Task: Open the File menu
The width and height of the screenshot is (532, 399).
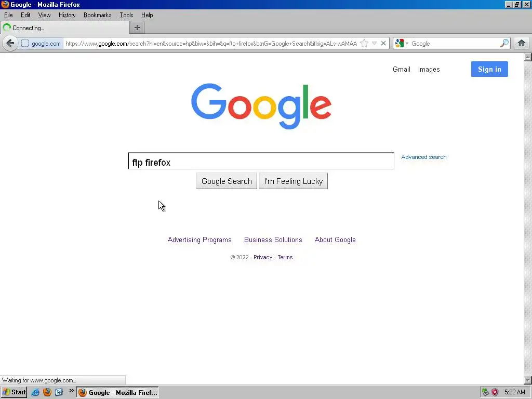Action: click(x=8, y=15)
